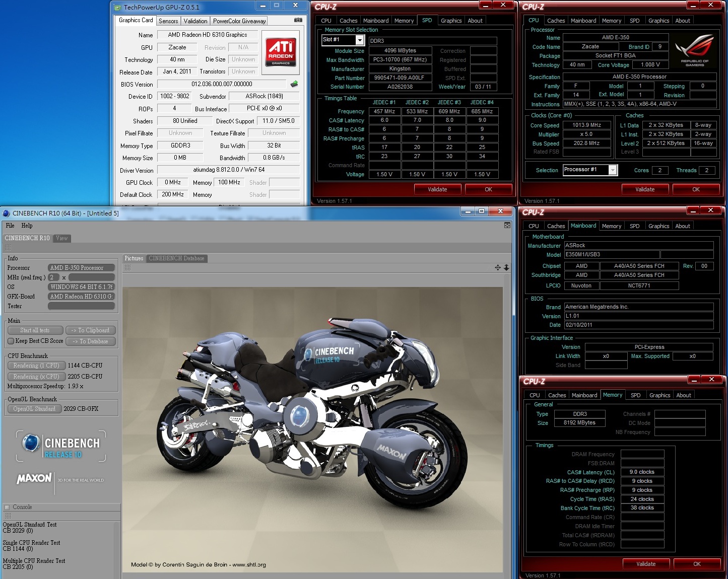
Task: Click the -> To Clipboard button
Action: (x=91, y=330)
